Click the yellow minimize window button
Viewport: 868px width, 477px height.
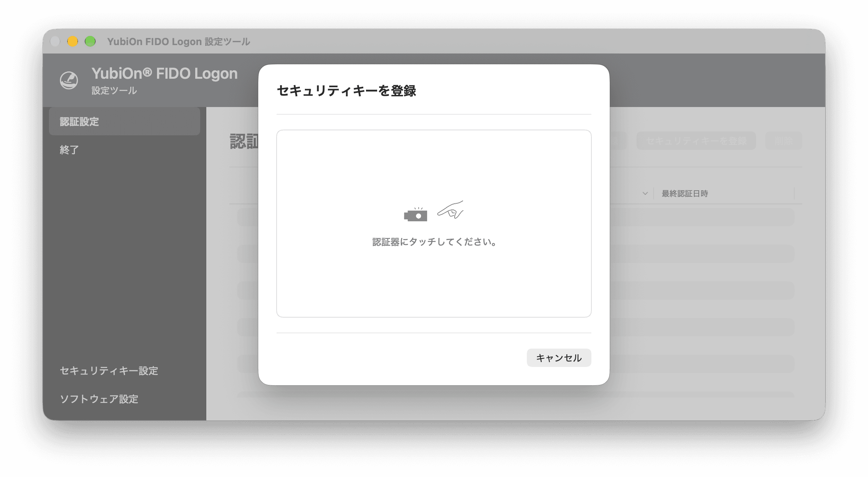[73, 41]
